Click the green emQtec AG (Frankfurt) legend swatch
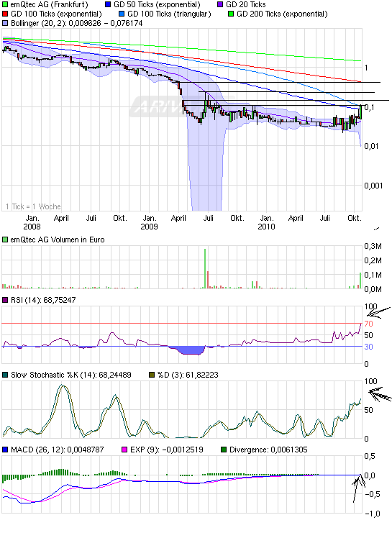The image size is (392, 538). (x=5, y=5)
